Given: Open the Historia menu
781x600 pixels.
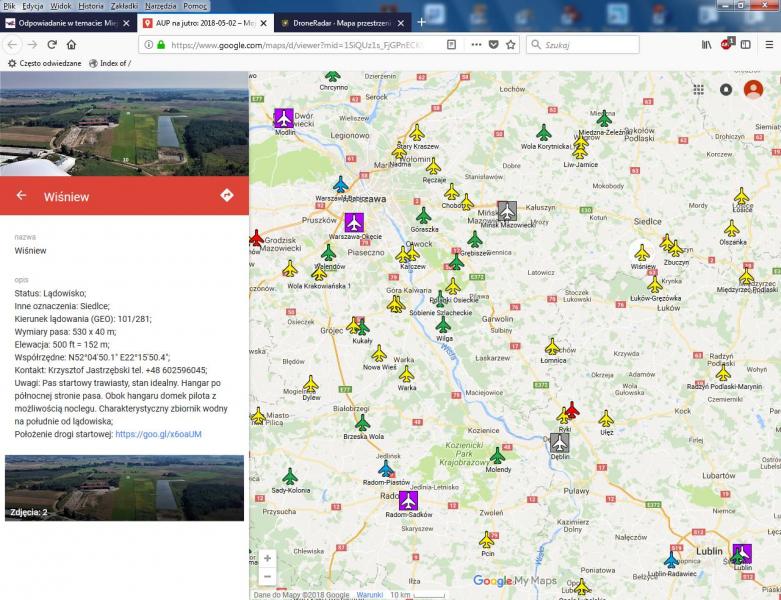Looking at the screenshot, I should point(91,6).
